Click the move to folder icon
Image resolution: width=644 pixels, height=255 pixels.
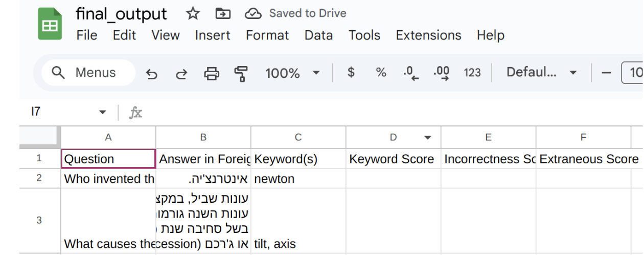pyautogui.click(x=223, y=14)
